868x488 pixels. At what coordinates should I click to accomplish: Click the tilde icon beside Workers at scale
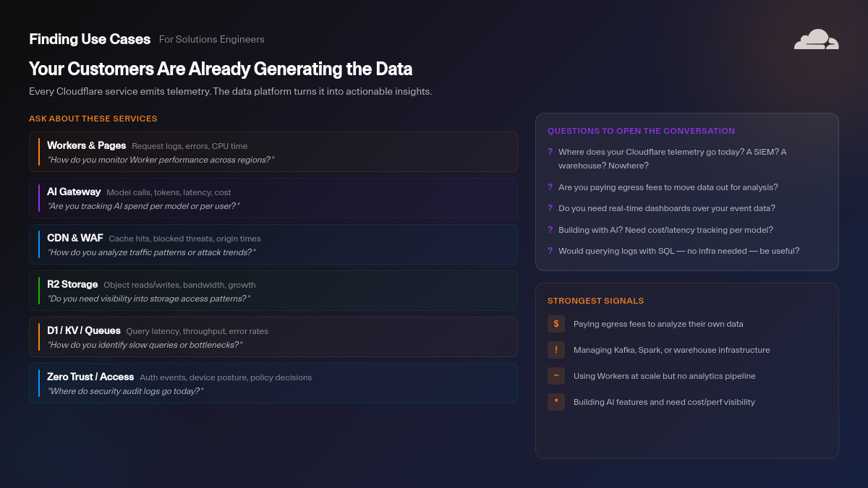point(556,376)
